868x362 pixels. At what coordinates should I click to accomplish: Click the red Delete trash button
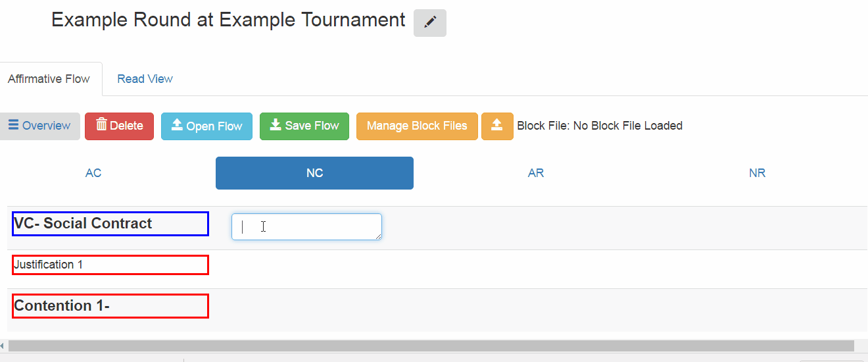pos(119,126)
